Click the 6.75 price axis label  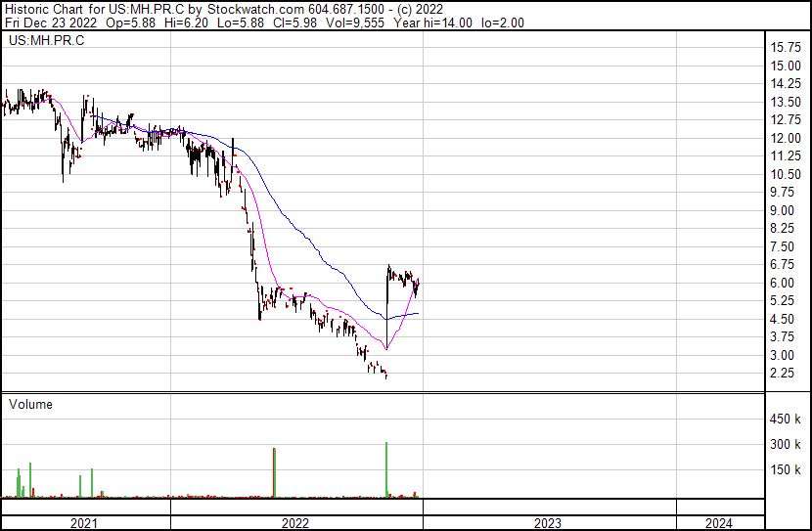(x=782, y=264)
